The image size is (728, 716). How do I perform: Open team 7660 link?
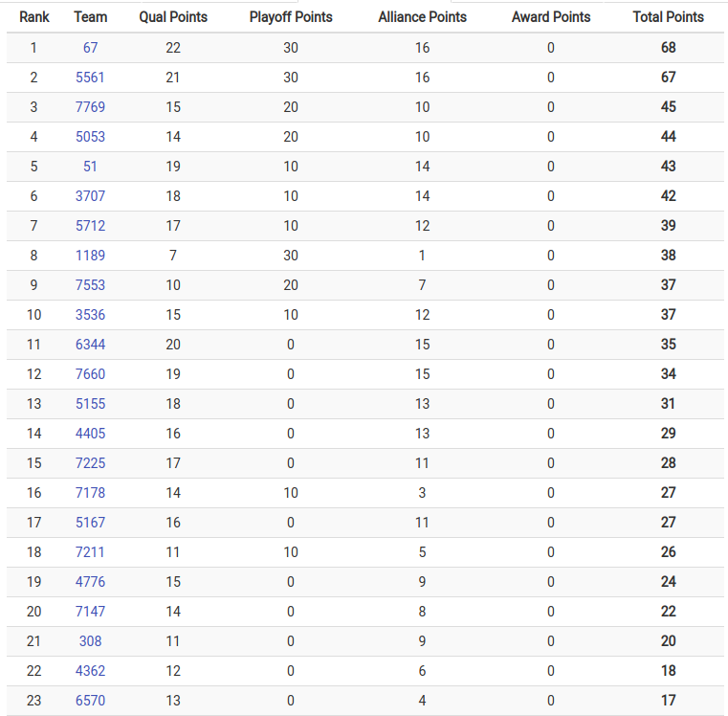tap(90, 374)
